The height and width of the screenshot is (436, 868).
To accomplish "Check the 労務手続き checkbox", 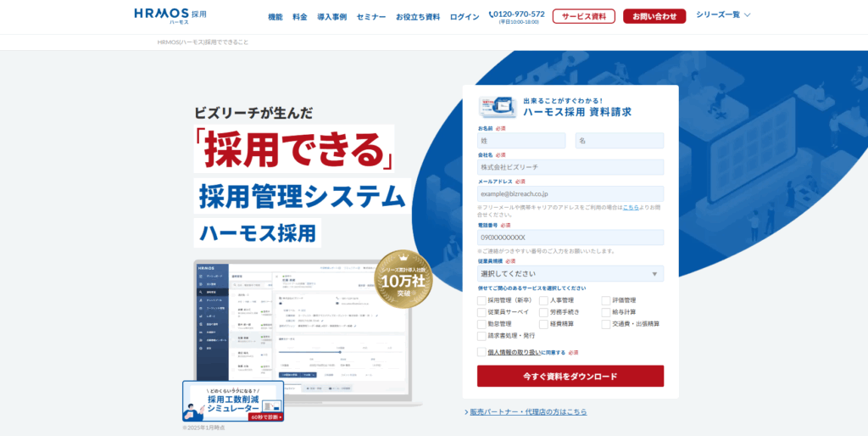I will click(x=543, y=312).
